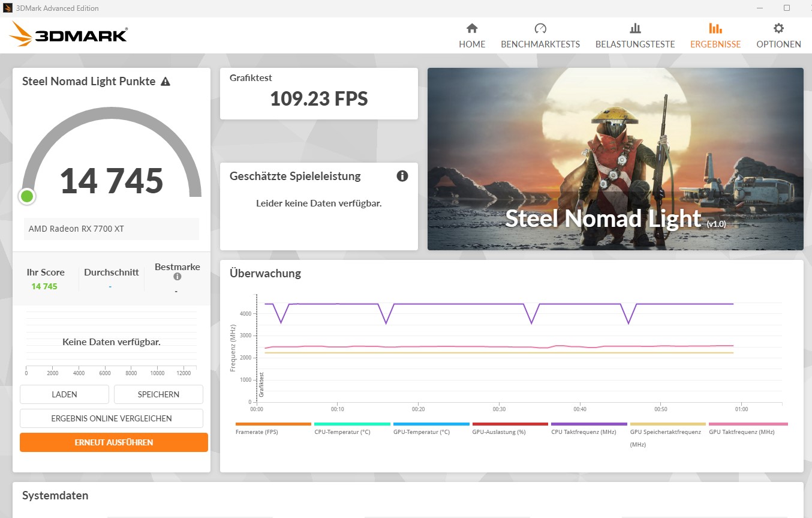The height and width of the screenshot is (518, 812).
Task: Toggle GPU-Temperatur (°C) legend series
Action: 431,429
